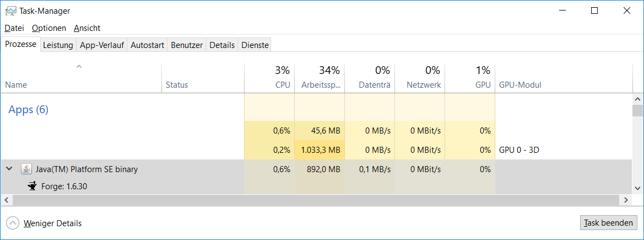Switch to the Leistung tab
Screen dimensions: 644x240
coord(58,45)
